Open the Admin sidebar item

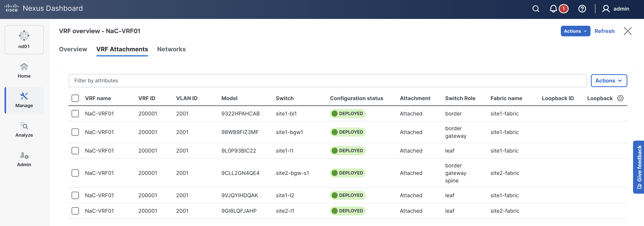tap(24, 159)
